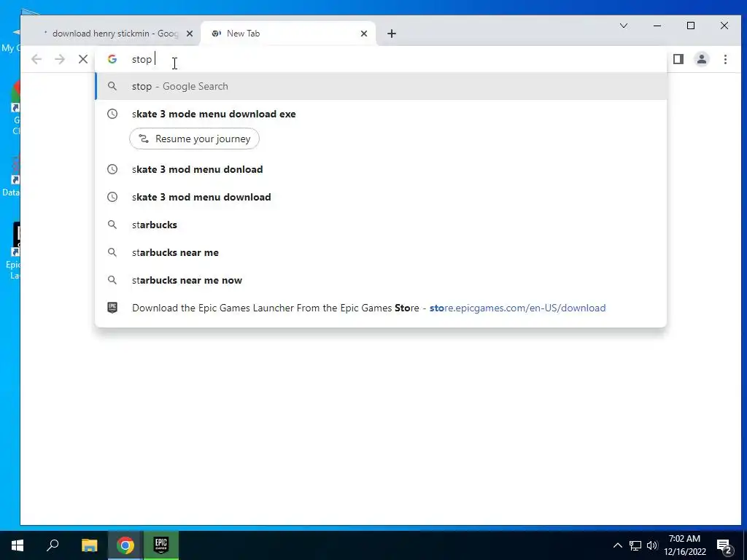Viewport: 747px width, 560px height.
Task: Select 'skate 3 mode menu download exe' suggestion
Action: coord(381,114)
